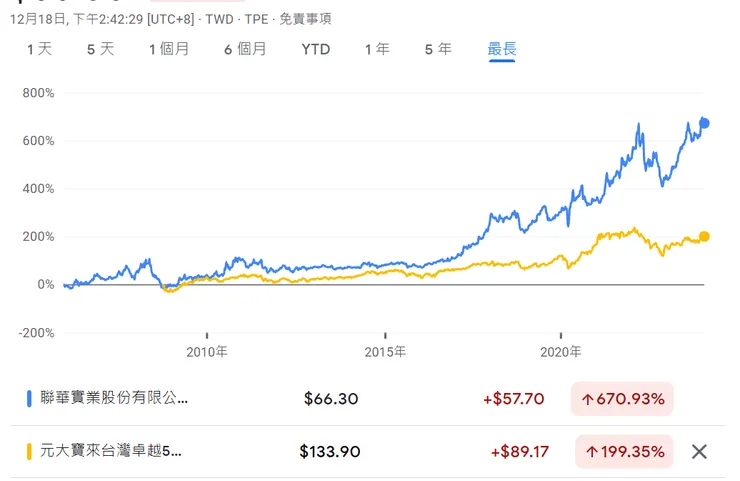The image size is (740, 481).
Task: Click the 最長 max range tab
Action: pos(502,49)
